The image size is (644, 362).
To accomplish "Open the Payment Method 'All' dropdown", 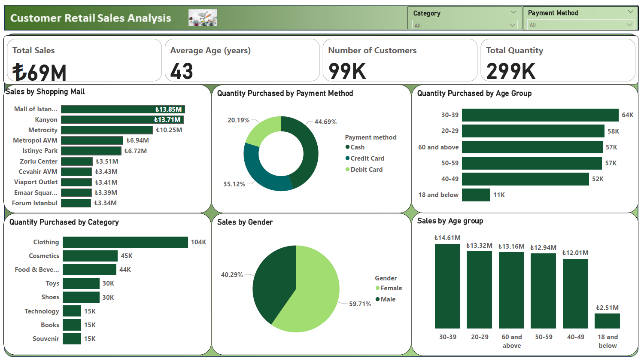I will pyautogui.click(x=580, y=25).
